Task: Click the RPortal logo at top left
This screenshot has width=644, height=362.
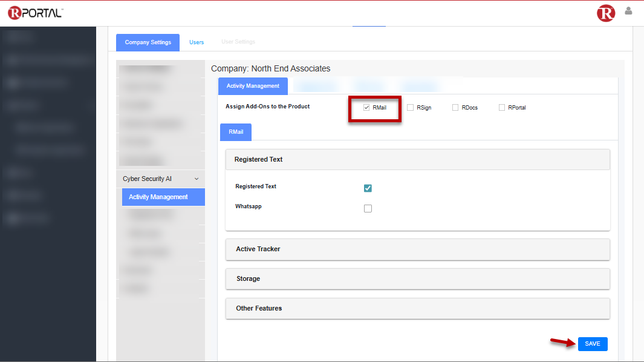Action: click(x=35, y=13)
